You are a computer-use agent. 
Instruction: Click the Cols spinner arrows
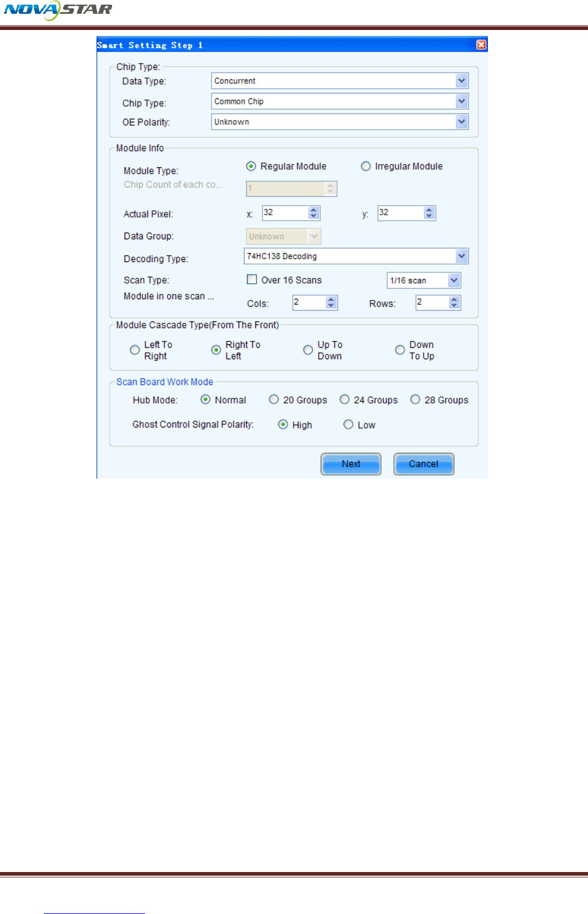pos(331,302)
